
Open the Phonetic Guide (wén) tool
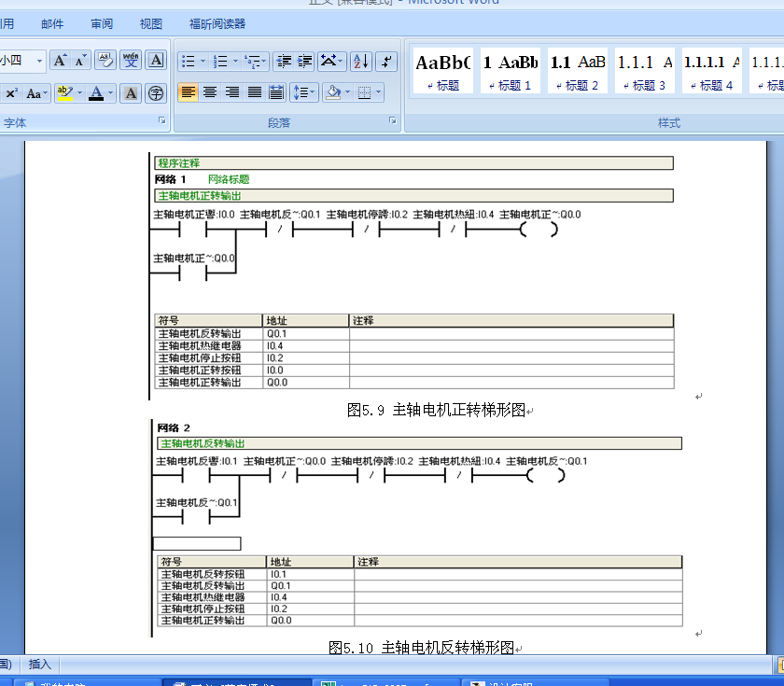pyautogui.click(x=131, y=61)
